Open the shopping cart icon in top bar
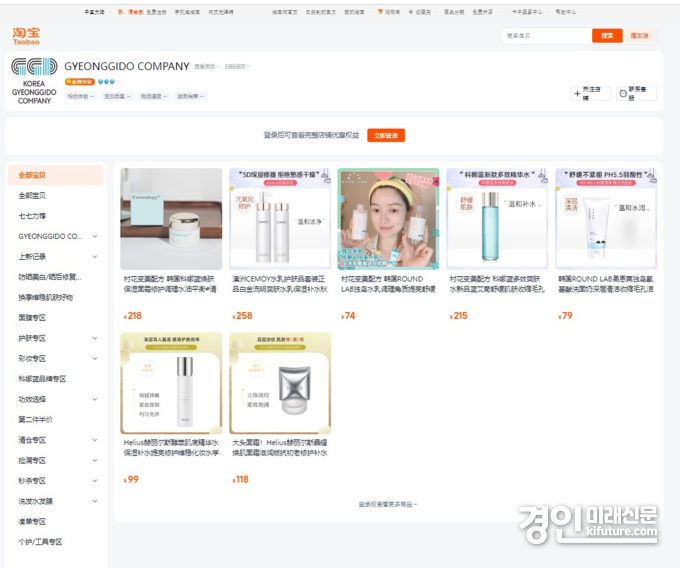Image resolution: width=680 pixels, height=568 pixels. click(x=380, y=12)
